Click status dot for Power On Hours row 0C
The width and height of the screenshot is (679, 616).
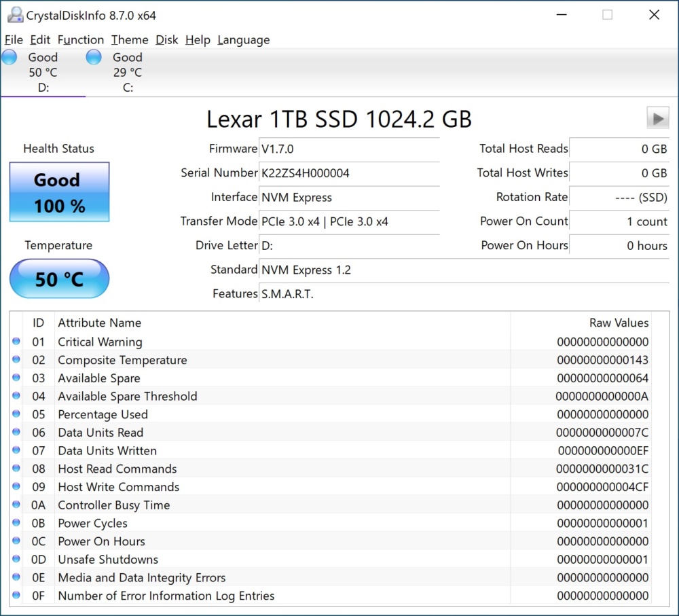click(16, 541)
